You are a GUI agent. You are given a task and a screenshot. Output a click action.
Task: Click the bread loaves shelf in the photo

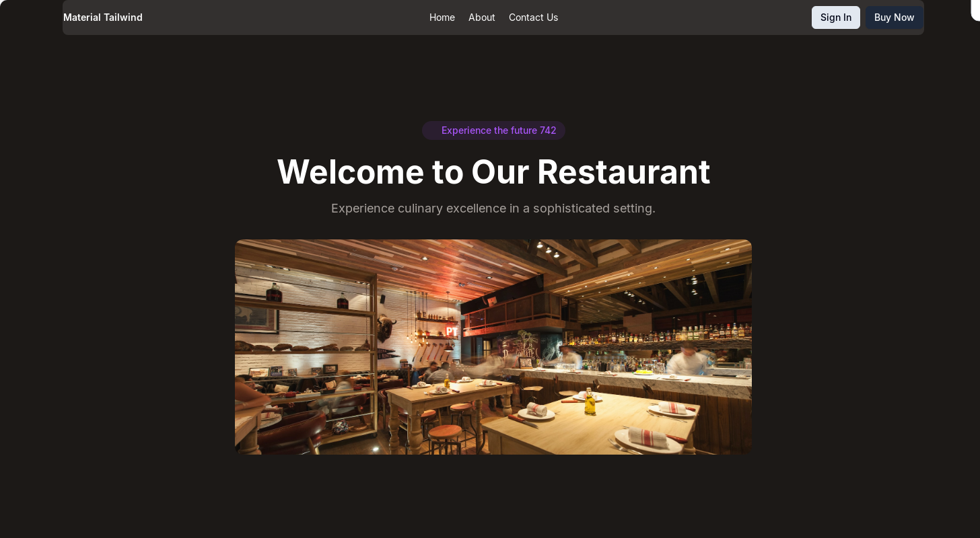point(303,348)
